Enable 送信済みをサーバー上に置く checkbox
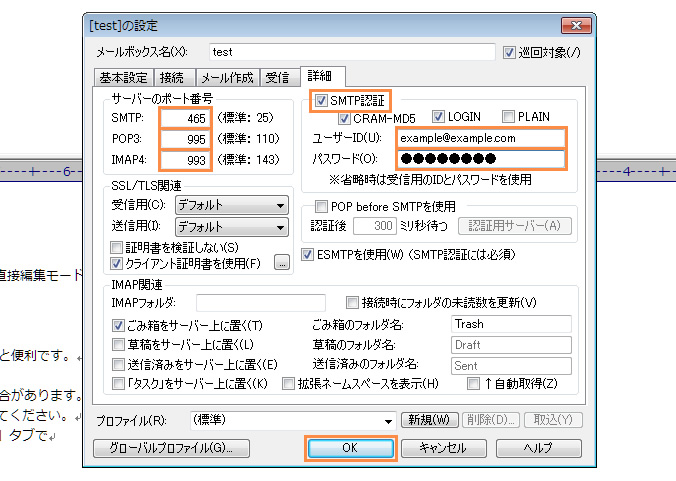The image size is (676, 481). pyautogui.click(x=118, y=365)
